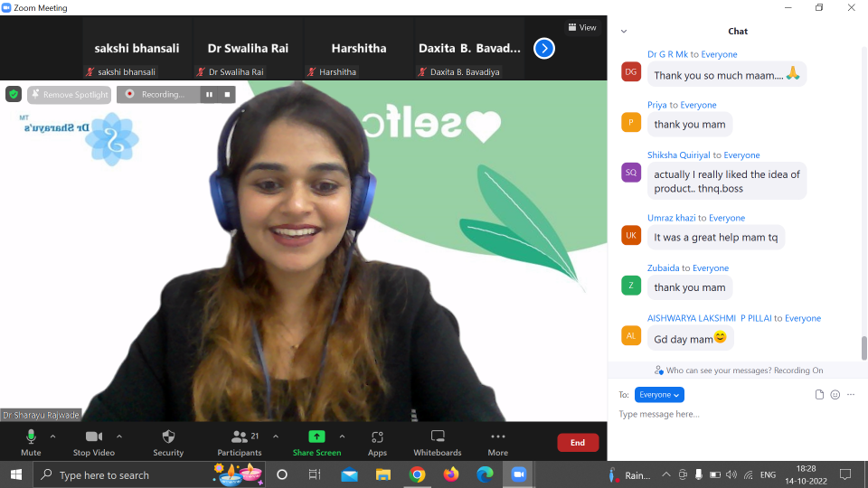
Task: Stop the recording
Action: [x=227, y=94]
